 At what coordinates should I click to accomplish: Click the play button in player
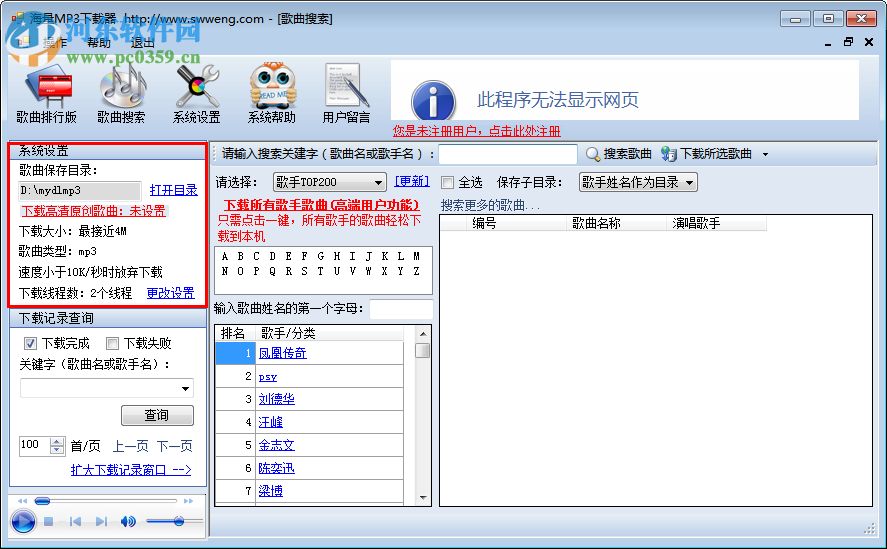[23, 521]
